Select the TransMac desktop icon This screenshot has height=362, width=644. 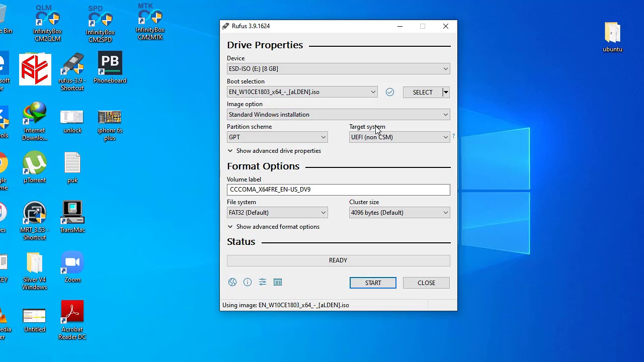click(72, 217)
